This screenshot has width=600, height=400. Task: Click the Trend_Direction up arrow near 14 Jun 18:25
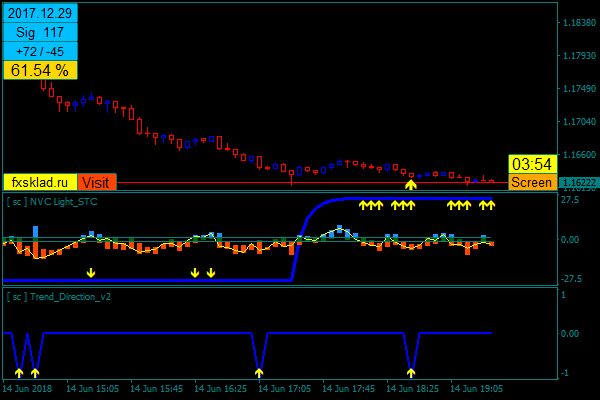(x=411, y=372)
